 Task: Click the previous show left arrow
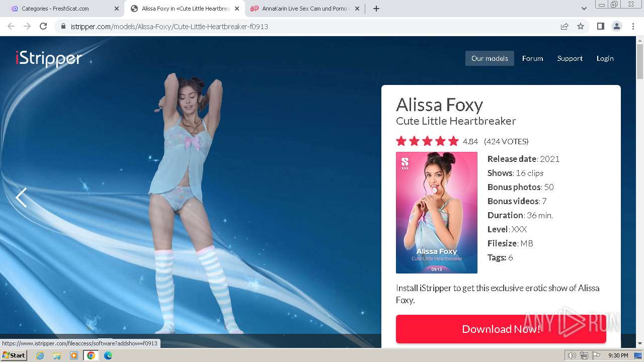(21, 198)
